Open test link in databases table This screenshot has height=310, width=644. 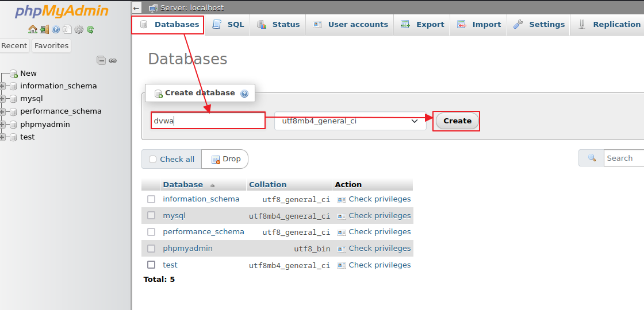point(170,265)
